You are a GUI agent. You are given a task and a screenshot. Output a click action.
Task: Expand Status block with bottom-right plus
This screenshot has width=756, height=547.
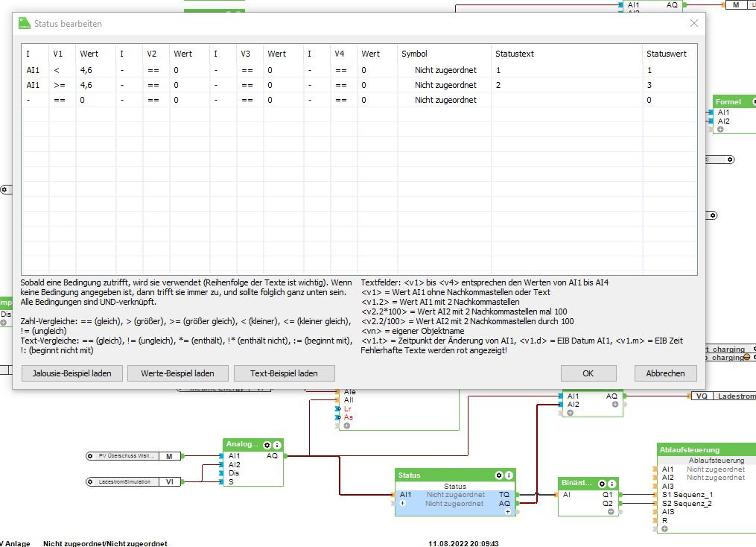coord(508,512)
